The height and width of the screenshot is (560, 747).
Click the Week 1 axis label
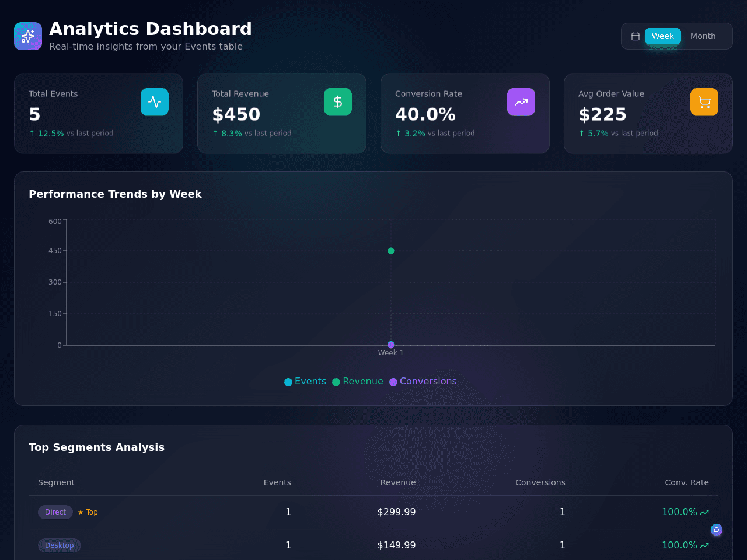click(391, 353)
